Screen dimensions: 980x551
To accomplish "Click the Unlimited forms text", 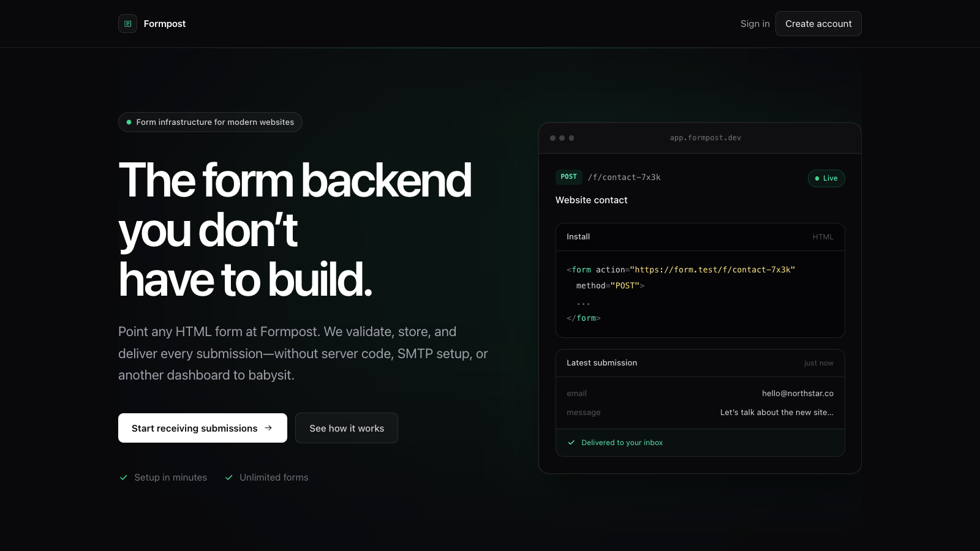I will (274, 478).
